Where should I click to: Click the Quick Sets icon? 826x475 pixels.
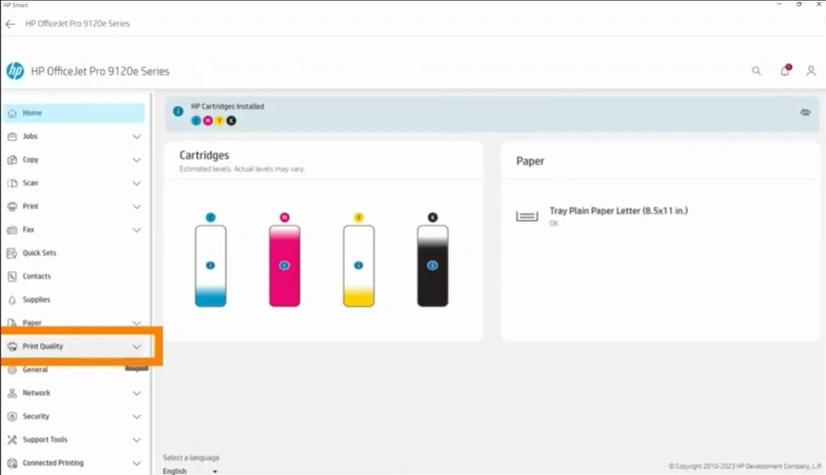tap(12, 253)
